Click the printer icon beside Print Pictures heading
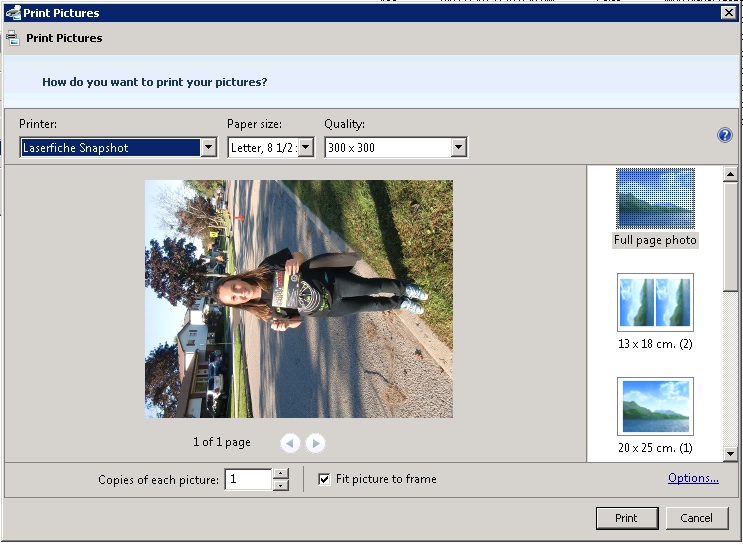Viewport: 743px width, 545px height. (12, 38)
